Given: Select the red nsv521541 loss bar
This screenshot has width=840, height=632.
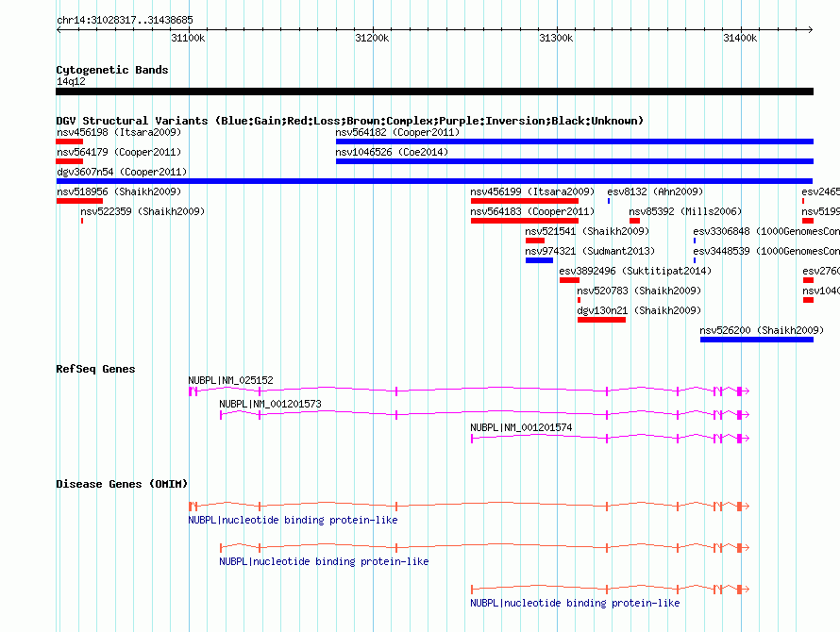Looking at the screenshot, I should 534,241.
